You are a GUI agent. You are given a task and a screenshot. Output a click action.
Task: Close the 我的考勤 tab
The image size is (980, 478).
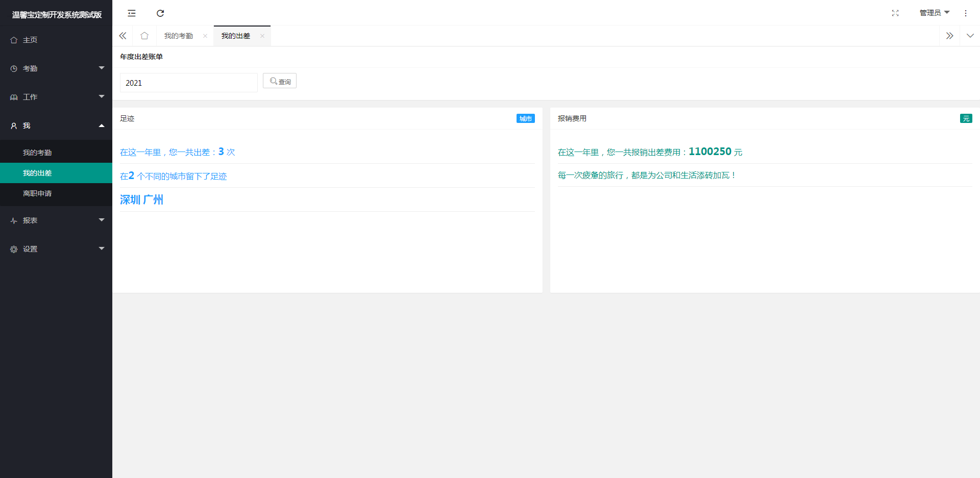(x=205, y=36)
